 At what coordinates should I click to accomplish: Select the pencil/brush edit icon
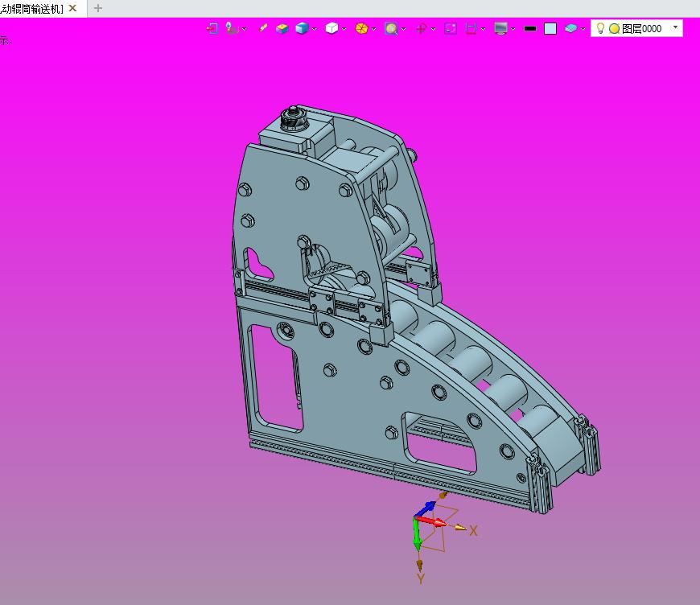263,28
